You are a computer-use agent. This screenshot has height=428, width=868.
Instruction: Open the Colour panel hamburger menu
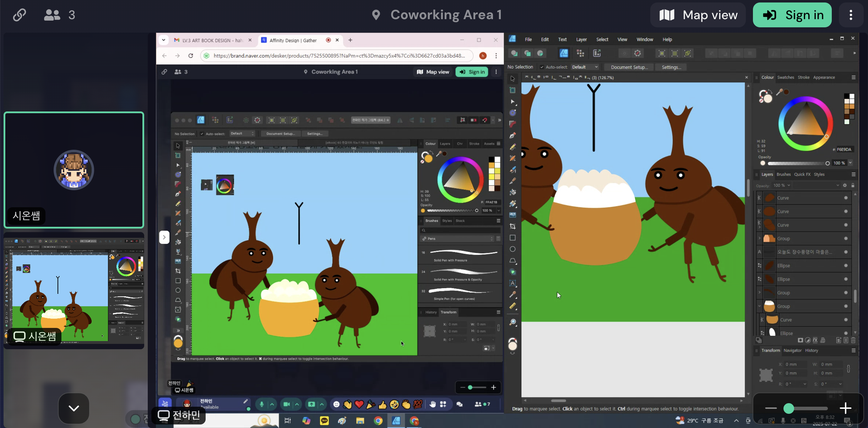click(853, 77)
